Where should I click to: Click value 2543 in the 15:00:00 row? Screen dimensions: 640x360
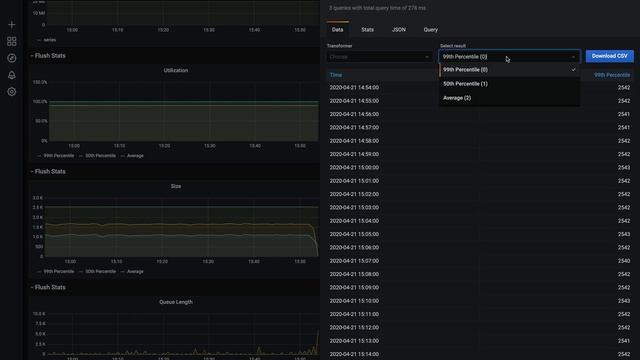point(624,167)
